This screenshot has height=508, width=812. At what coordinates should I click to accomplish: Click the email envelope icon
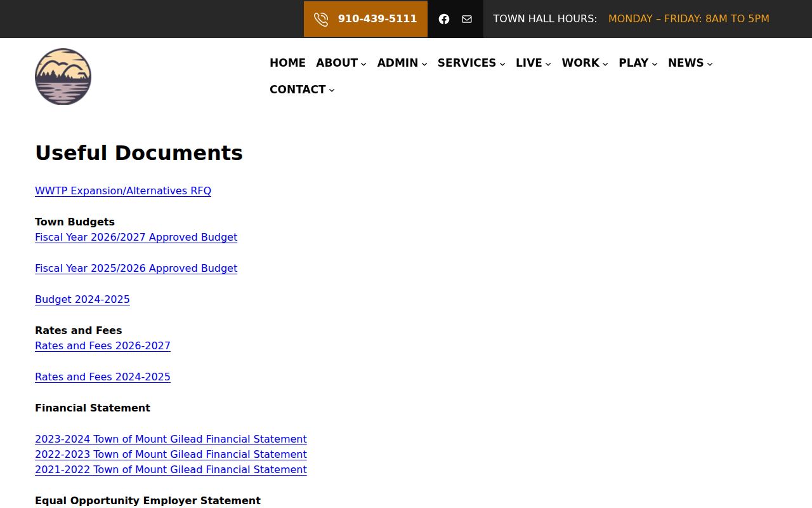pyautogui.click(x=467, y=19)
